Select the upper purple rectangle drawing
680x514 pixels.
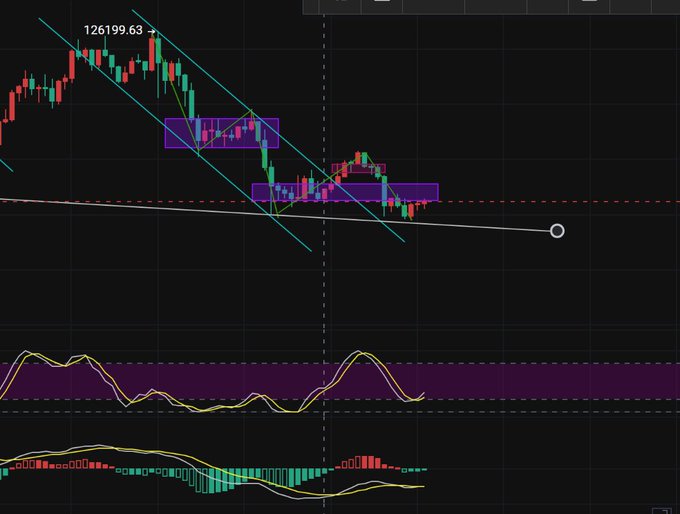[222, 133]
